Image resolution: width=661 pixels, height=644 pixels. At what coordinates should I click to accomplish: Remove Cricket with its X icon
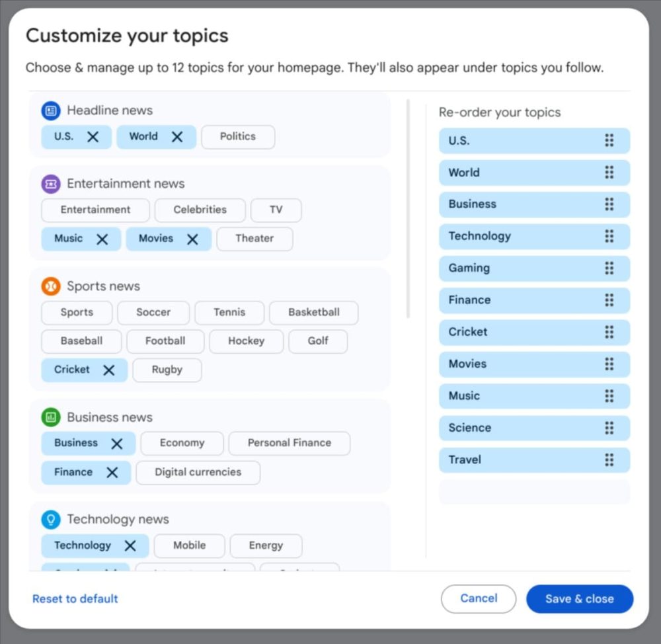click(x=109, y=370)
